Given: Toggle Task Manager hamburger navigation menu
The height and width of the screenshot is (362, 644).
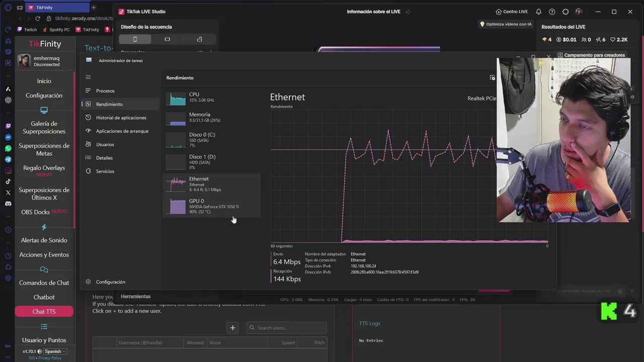Looking at the screenshot, I should 88,77.
